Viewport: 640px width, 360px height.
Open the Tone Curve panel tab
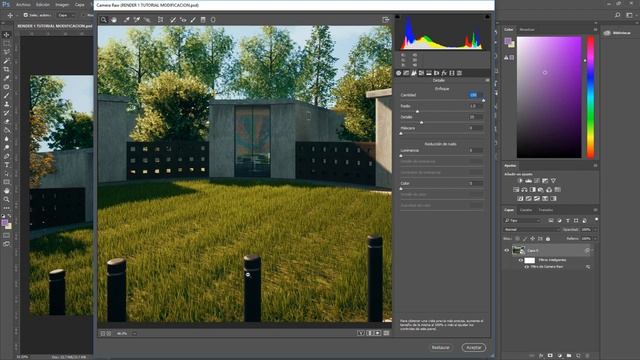406,73
